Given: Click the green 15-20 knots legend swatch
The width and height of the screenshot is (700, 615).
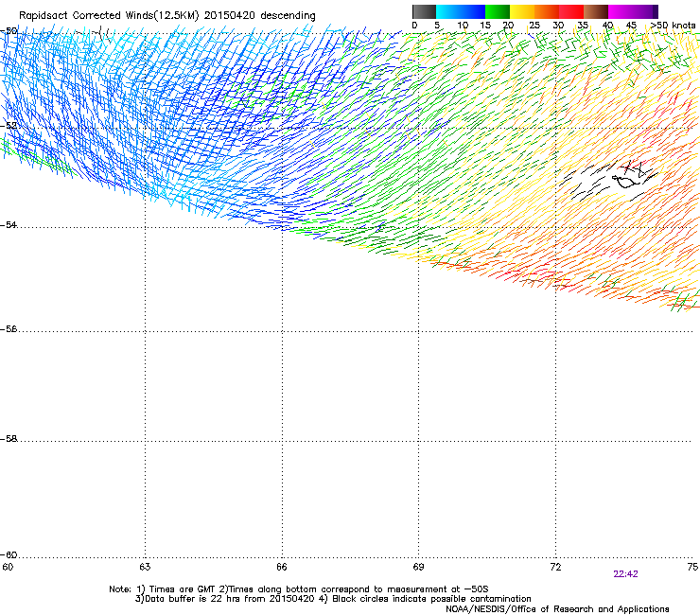Looking at the screenshot, I should [x=498, y=11].
